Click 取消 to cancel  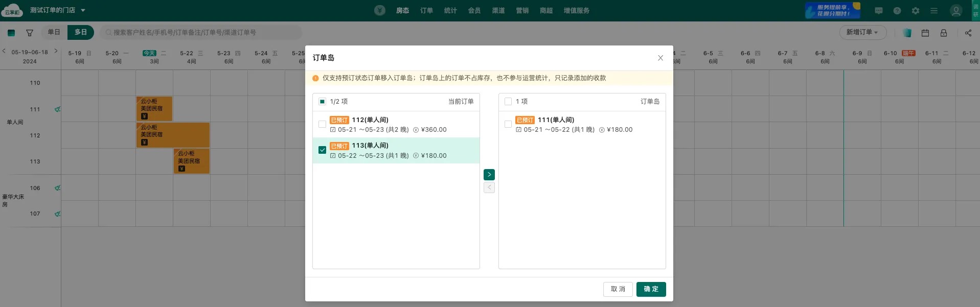(618, 289)
